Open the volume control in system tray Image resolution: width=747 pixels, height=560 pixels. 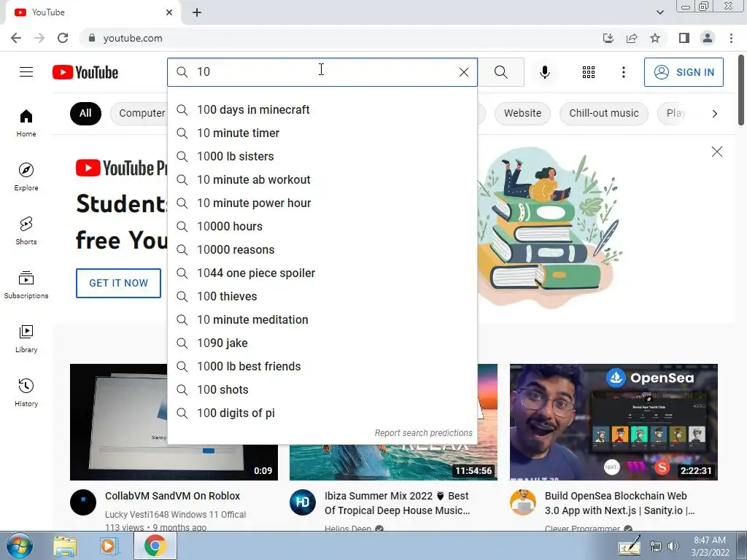673,546
